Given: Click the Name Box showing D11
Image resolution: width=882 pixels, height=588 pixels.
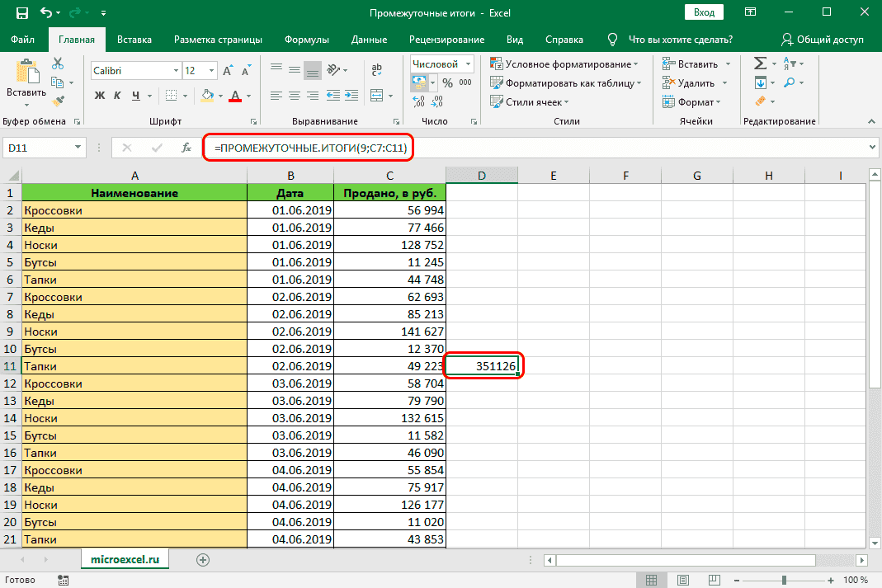Looking at the screenshot, I should [x=37, y=148].
